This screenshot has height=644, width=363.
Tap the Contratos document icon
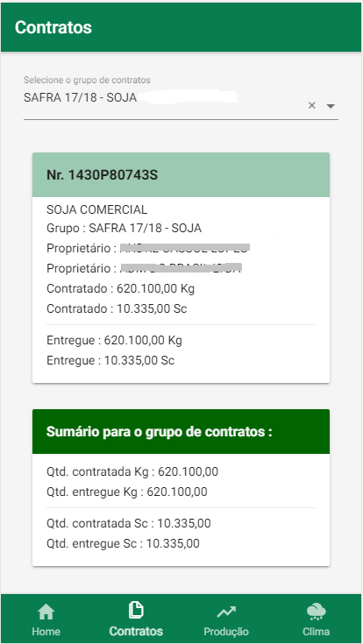pyautogui.click(x=136, y=611)
